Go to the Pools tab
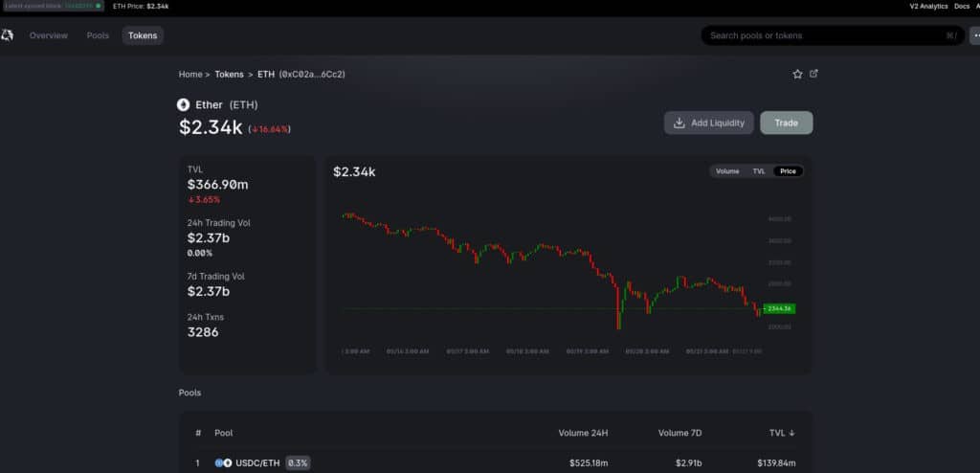The height and width of the screenshot is (473, 980). [98, 35]
